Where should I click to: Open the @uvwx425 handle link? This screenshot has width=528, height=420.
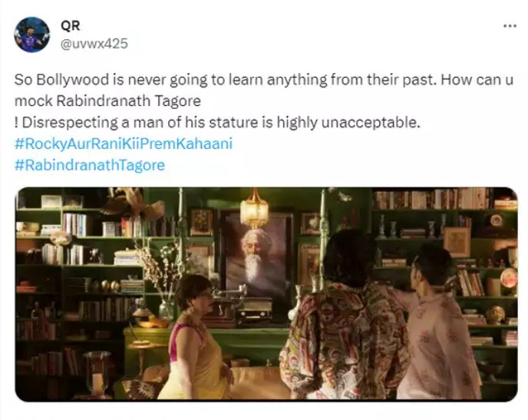[94, 44]
